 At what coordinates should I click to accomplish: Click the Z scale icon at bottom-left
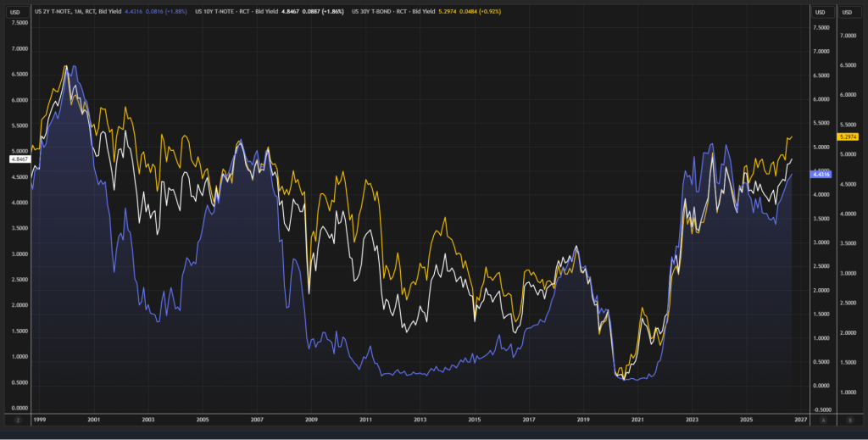(18, 421)
